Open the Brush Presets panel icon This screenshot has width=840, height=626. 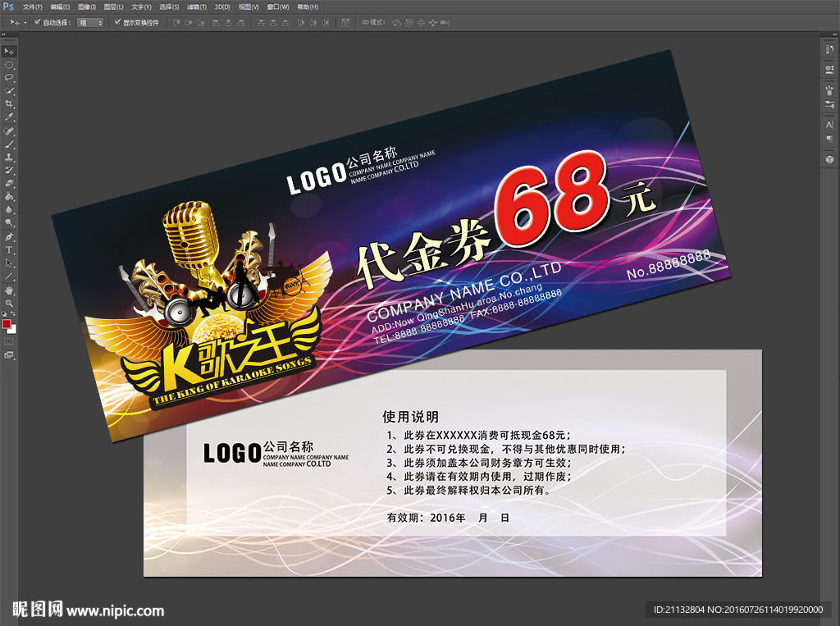[x=829, y=90]
